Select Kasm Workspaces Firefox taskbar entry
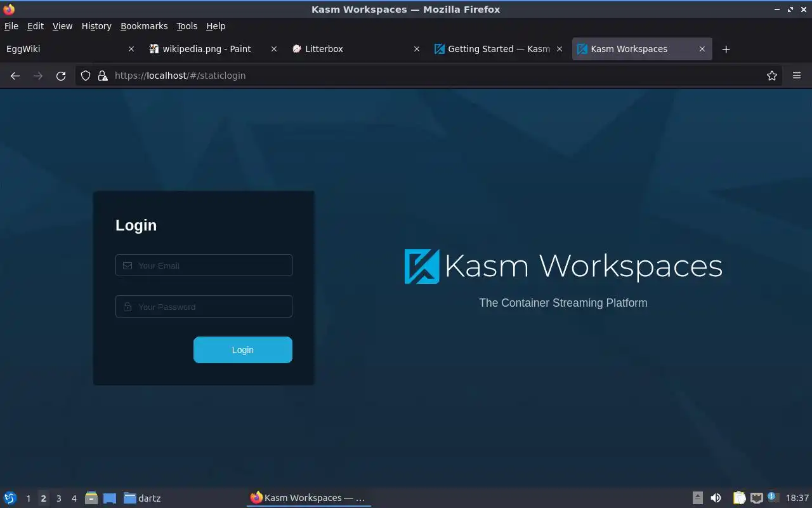 (308, 498)
